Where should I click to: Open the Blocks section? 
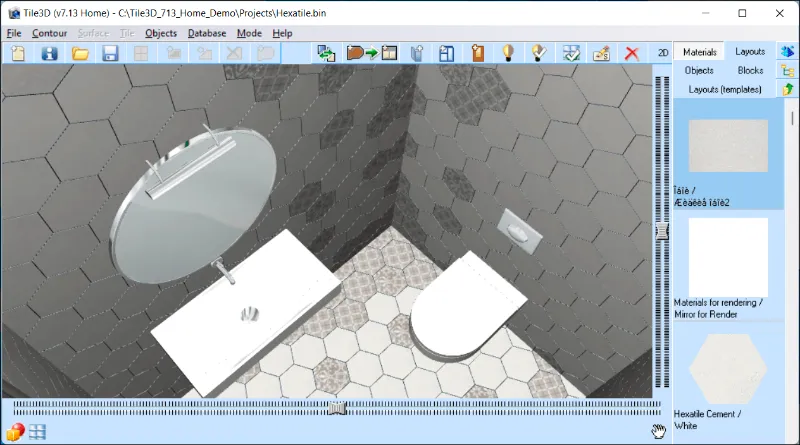pyautogui.click(x=750, y=71)
